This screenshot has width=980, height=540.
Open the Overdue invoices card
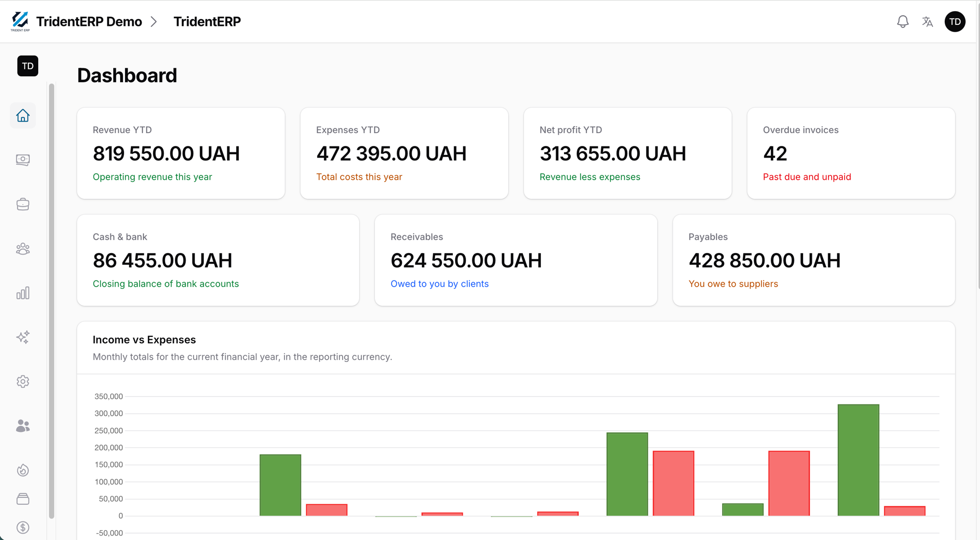(851, 153)
